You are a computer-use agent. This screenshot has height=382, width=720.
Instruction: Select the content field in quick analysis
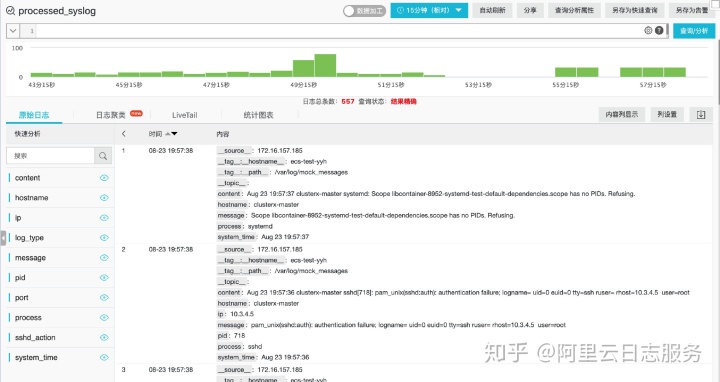28,178
